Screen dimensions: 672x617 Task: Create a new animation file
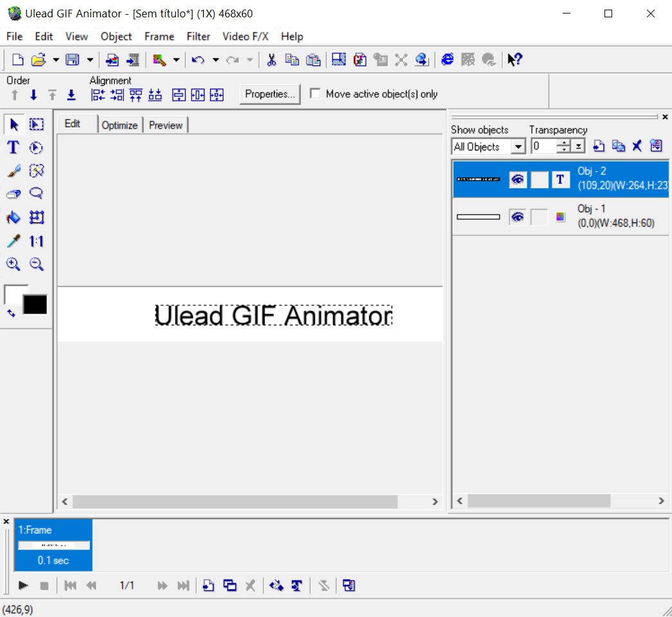[17, 60]
